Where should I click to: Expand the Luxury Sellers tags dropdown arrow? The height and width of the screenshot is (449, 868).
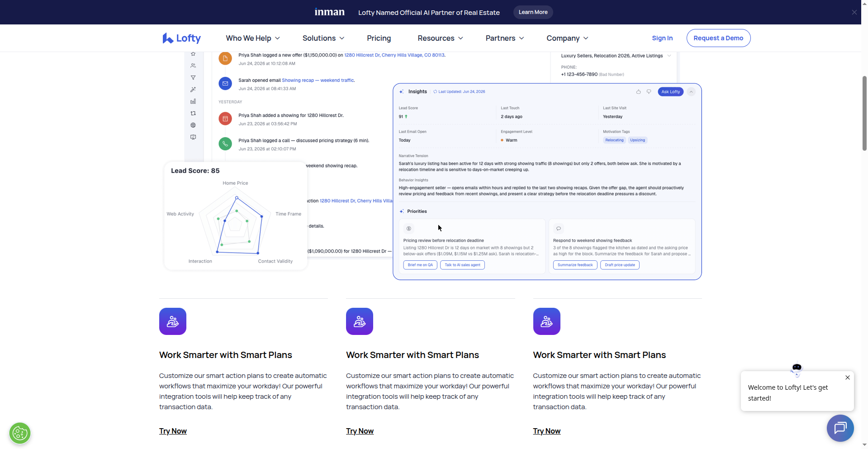tap(669, 56)
